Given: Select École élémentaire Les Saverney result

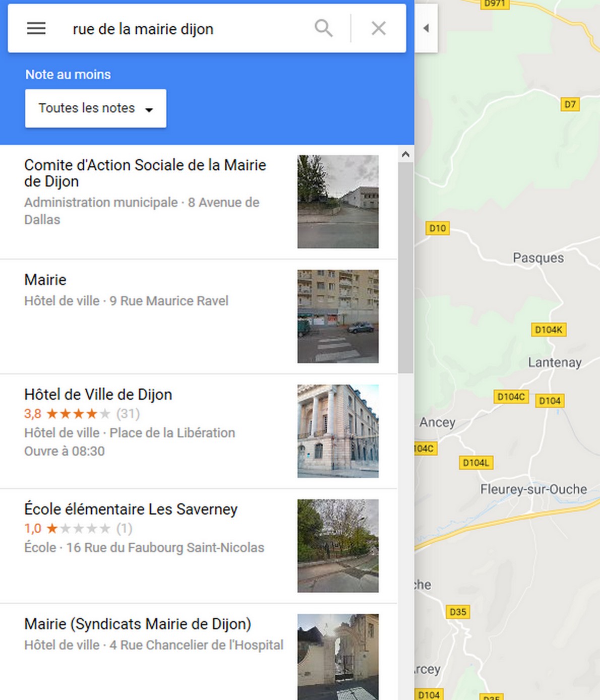Looking at the screenshot, I should click(131, 509).
